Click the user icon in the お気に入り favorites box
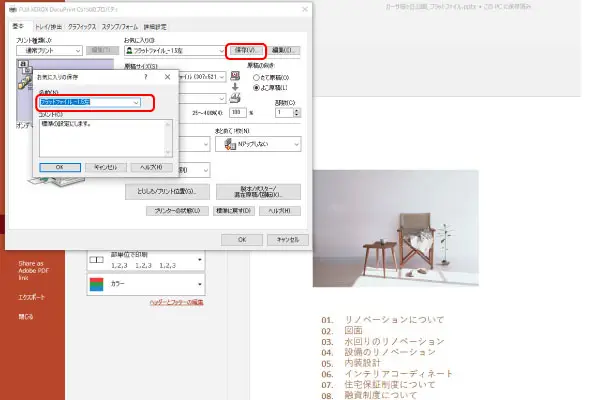Viewport: 600px width, 400px height. [x=129, y=50]
